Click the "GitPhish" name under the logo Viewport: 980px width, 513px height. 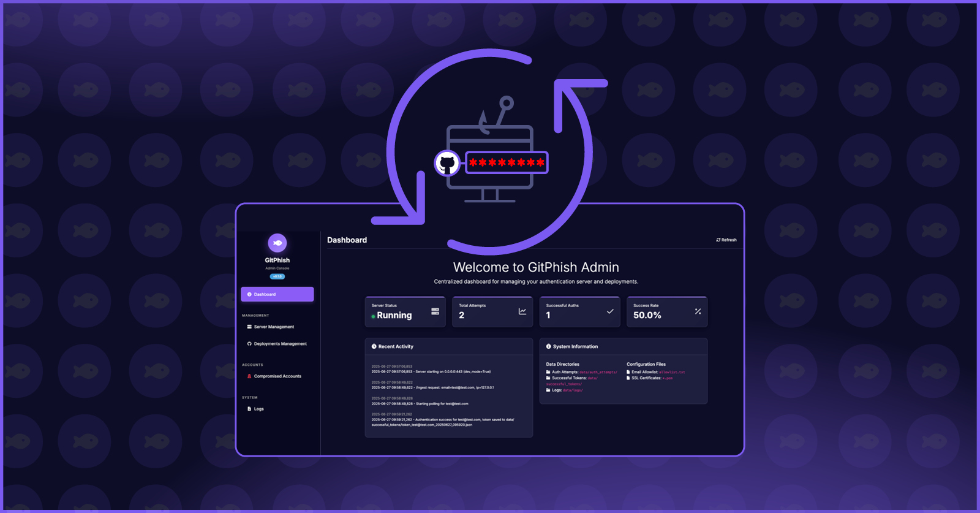[277, 260]
